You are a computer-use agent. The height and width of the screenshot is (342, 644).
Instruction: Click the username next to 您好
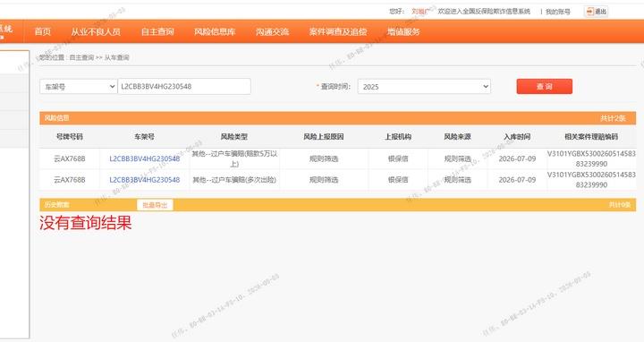click(420, 12)
